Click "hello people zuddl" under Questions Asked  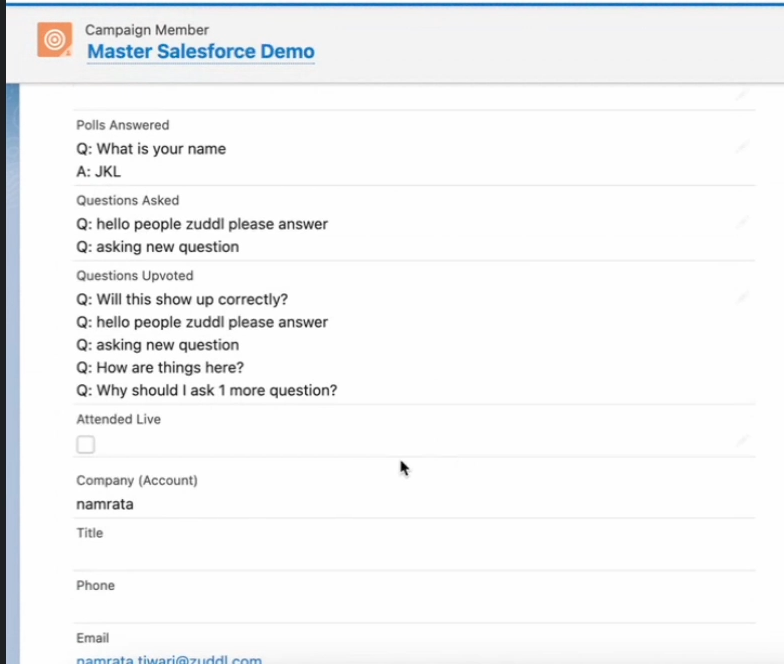(x=202, y=224)
